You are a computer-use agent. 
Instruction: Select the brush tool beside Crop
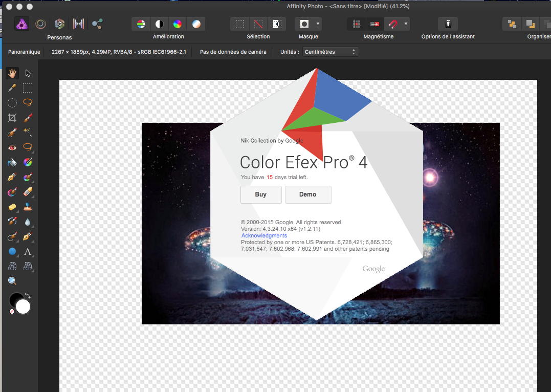click(28, 117)
